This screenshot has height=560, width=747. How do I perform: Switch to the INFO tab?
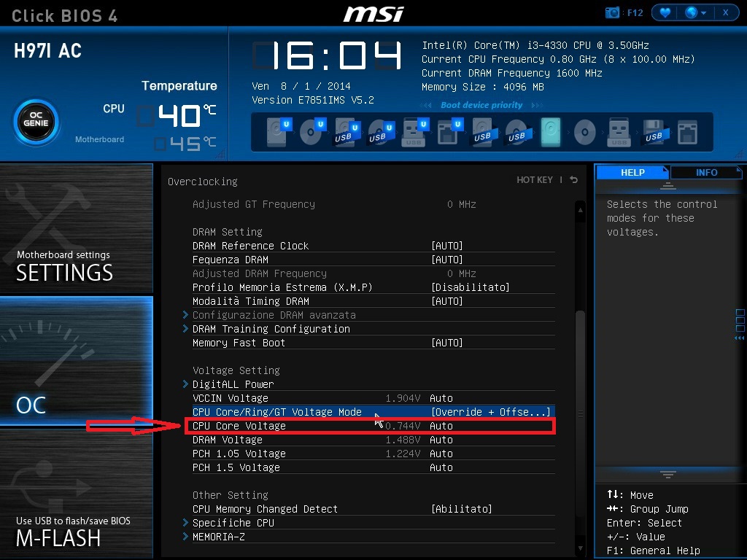coord(706,172)
